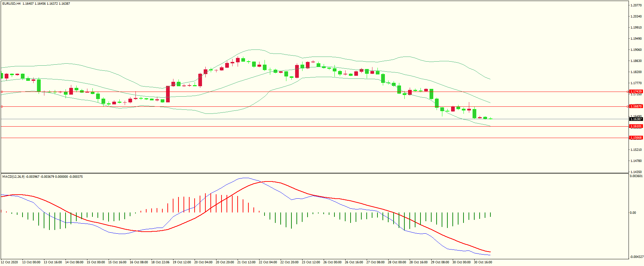Click the 1.20340 price scale value

pyautogui.click(x=636, y=16)
